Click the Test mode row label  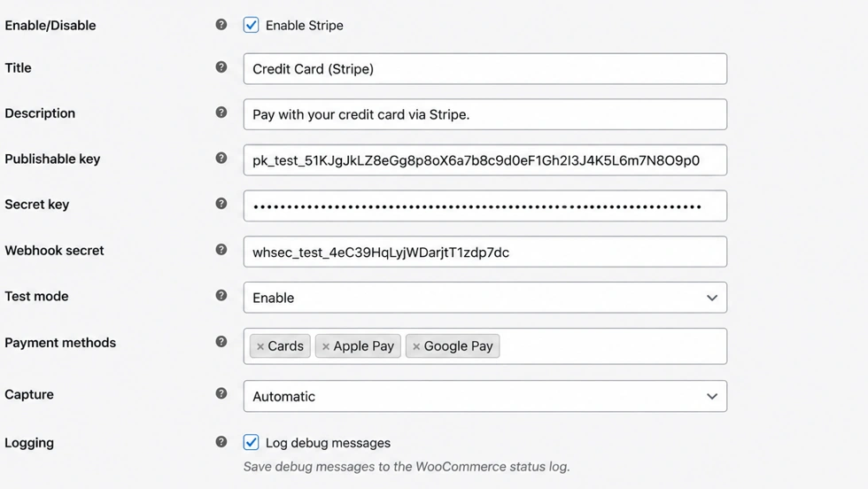tap(36, 296)
